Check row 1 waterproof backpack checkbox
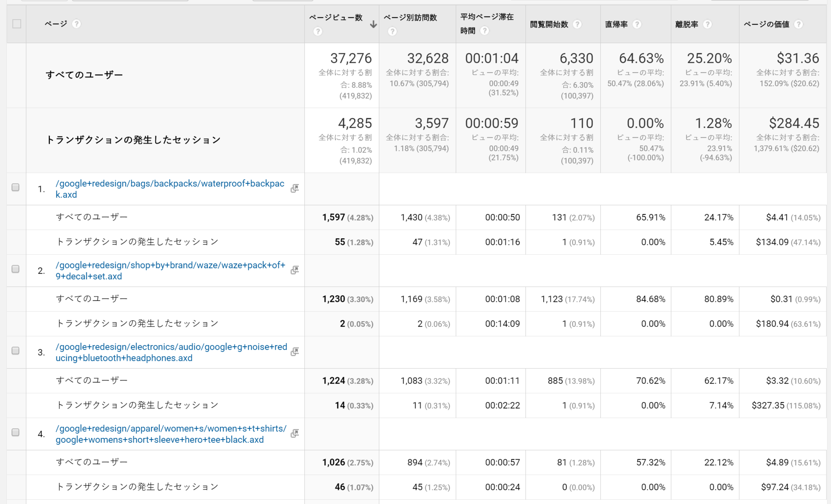Viewport: 831px width, 504px height. coord(16,187)
